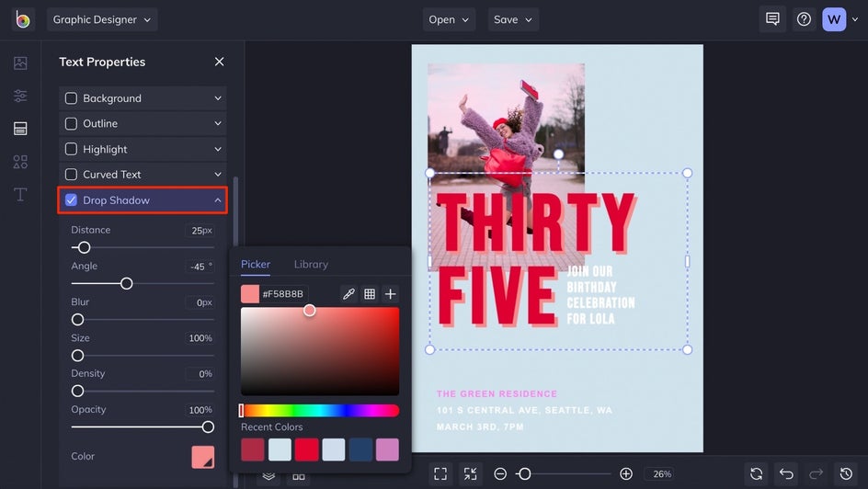Click the fit to screen icon
Screen dimensions: 868x489
tap(440, 473)
